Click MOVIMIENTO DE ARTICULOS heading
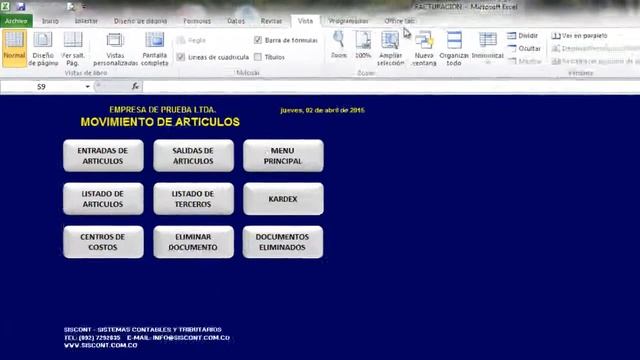The height and width of the screenshot is (360, 640). click(x=160, y=122)
